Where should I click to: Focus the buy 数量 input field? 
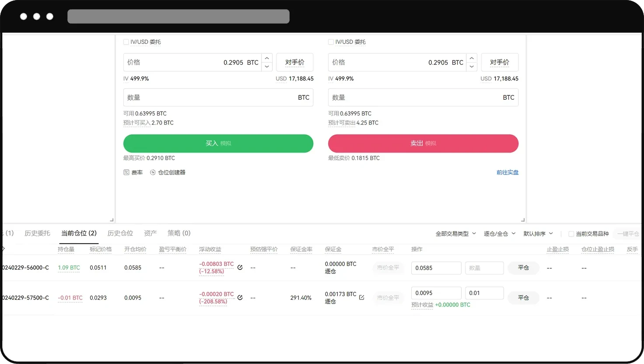click(x=218, y=98)
